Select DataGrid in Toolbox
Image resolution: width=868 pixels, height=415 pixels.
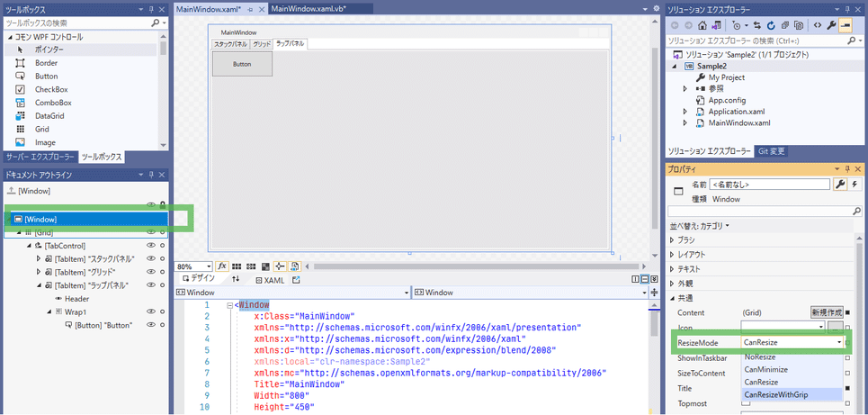[49, 116]
